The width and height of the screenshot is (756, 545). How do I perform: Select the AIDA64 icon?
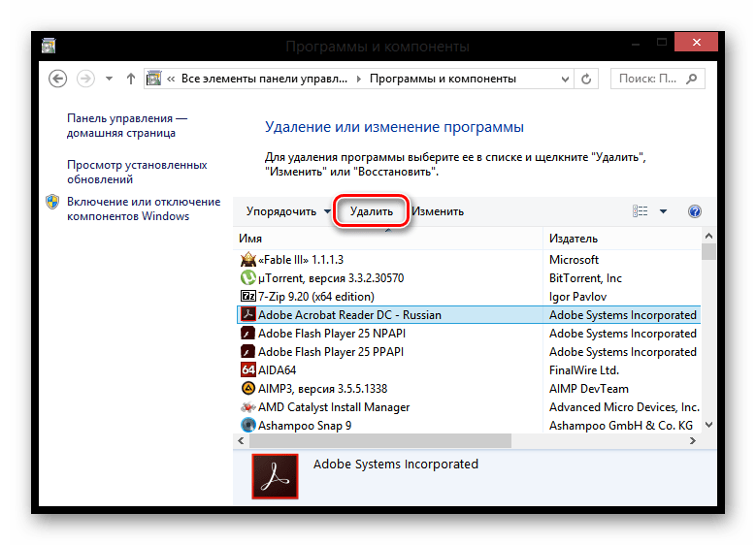point(247,369)
